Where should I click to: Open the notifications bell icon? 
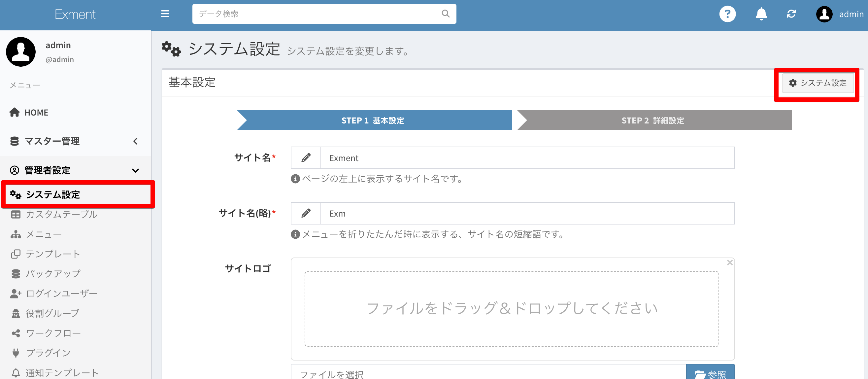(x=761, y=14)
